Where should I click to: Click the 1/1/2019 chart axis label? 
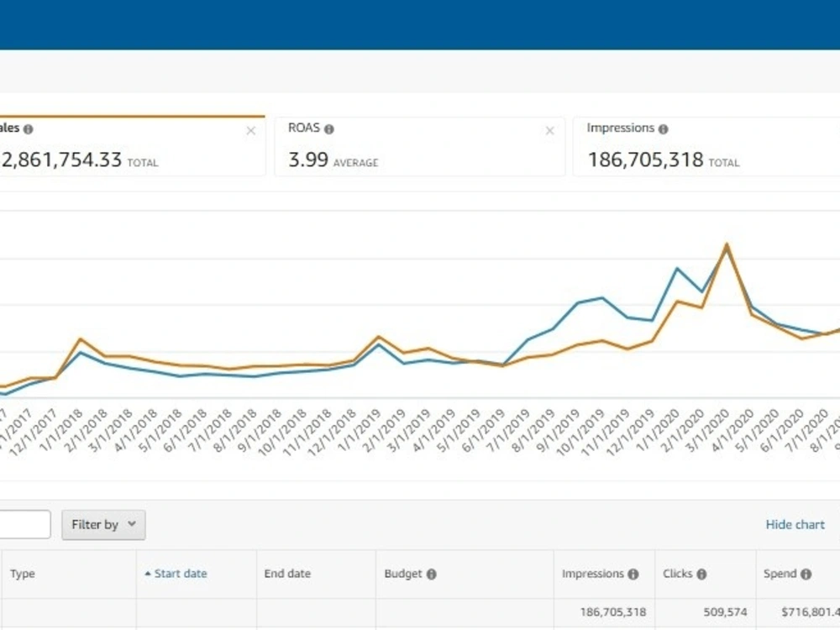pos(360,429)
